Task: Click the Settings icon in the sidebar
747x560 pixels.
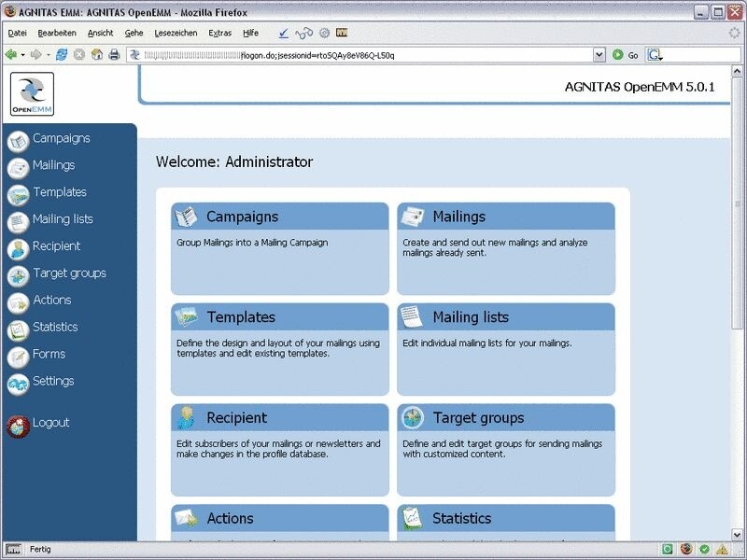Action: tap(18, 384)
